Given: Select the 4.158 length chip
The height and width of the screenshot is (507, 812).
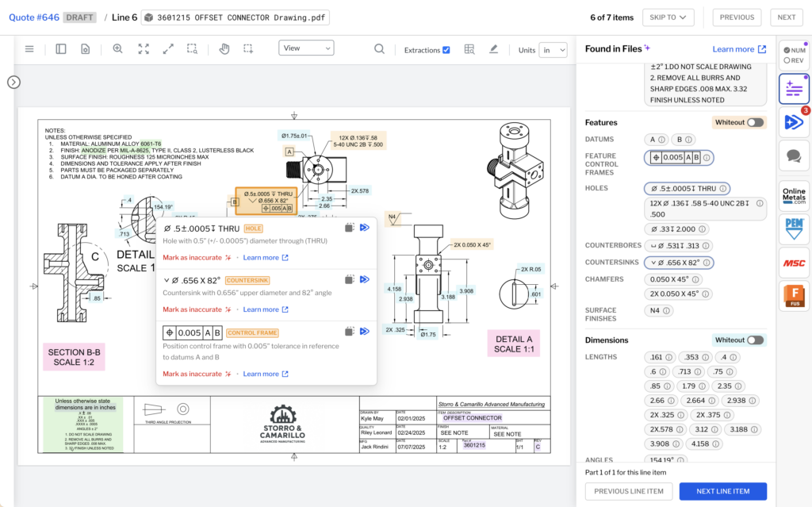Looking at the screenshot, I should [704, 444].
